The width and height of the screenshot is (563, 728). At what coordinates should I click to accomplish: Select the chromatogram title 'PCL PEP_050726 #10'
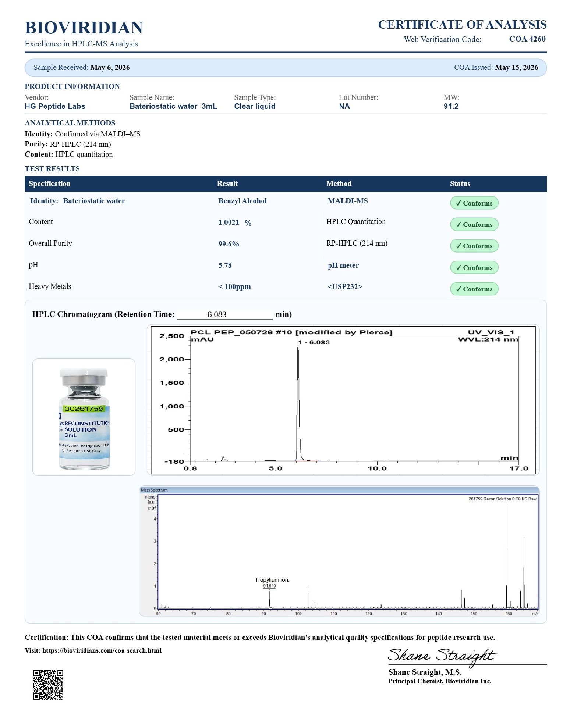(x=241, y=332)
